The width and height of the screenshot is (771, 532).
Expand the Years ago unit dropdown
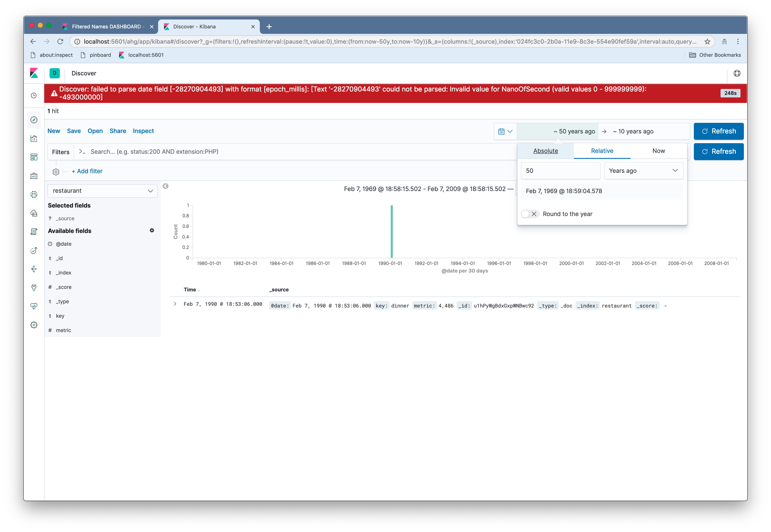643,171
